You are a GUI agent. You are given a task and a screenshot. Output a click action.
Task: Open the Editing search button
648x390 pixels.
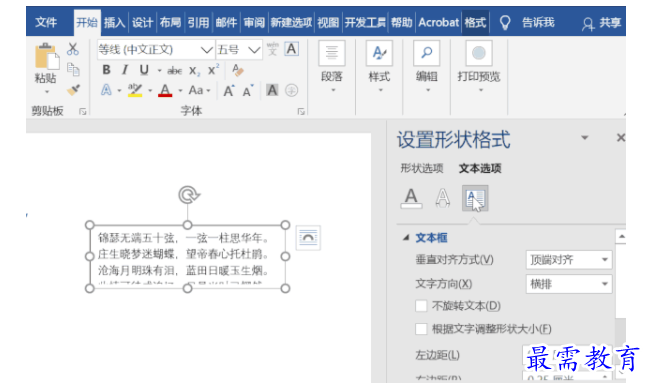tap(426, 66)
